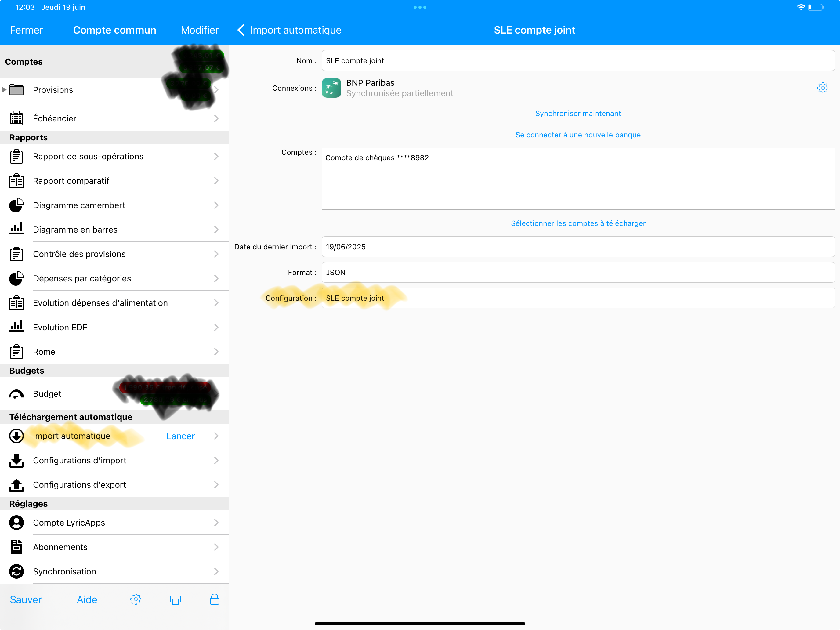Click Se connecter à une nouvelle banque
Viewport: 840px width, 630px height.
pyautogui.click(x=578, y=135)
